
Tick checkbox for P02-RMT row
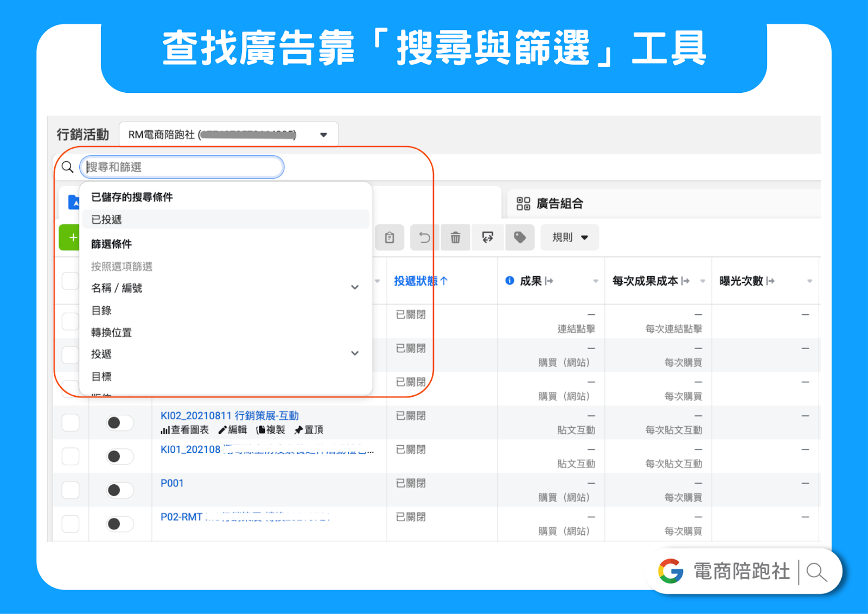click(x=71, y=523)
